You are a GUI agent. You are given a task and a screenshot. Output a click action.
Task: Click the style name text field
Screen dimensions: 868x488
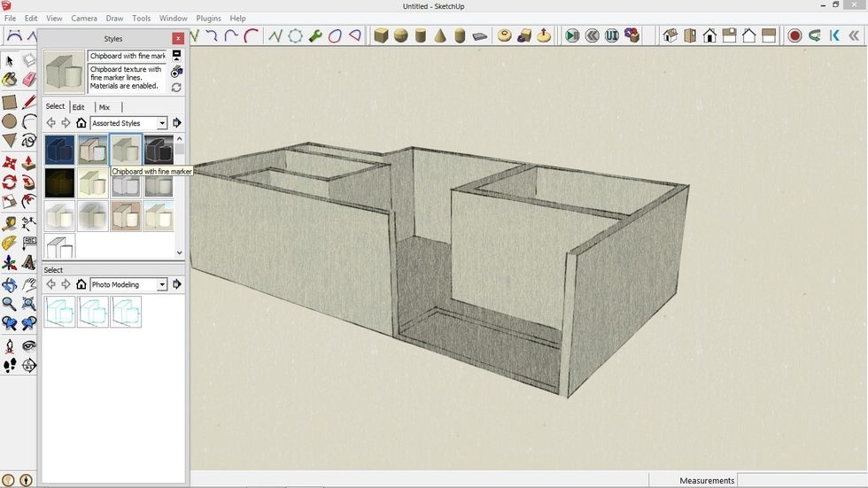click(127, 56)
